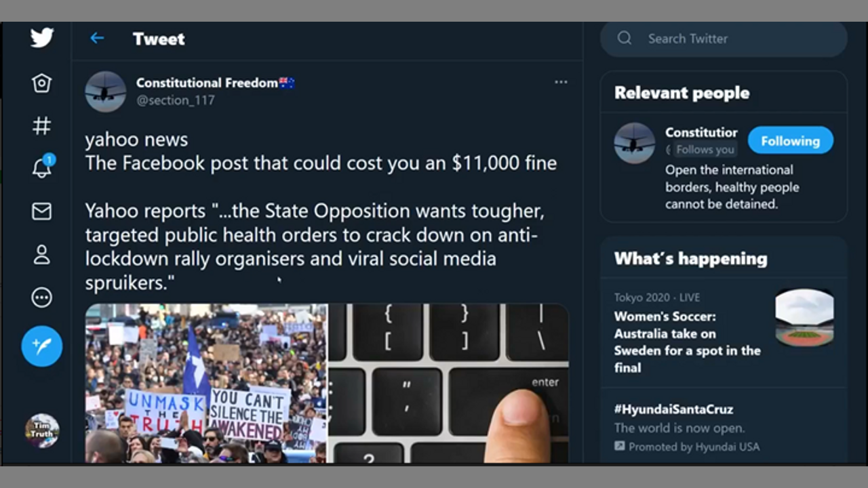Open the Explore hashtag icon
The width and height of the screenshot is (868, 488).
tap(41, 125)
